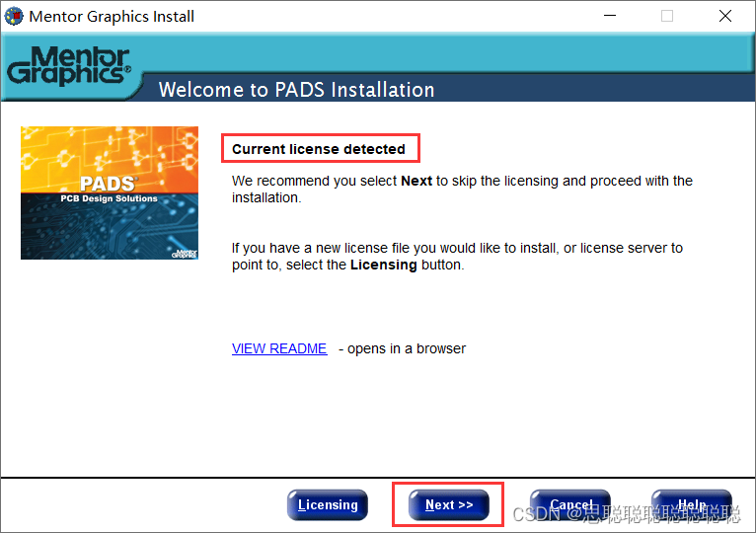Click the Mentor Graphics installer title bar icon
Screen dimensions: 756x533
click(x=14, y=16)
